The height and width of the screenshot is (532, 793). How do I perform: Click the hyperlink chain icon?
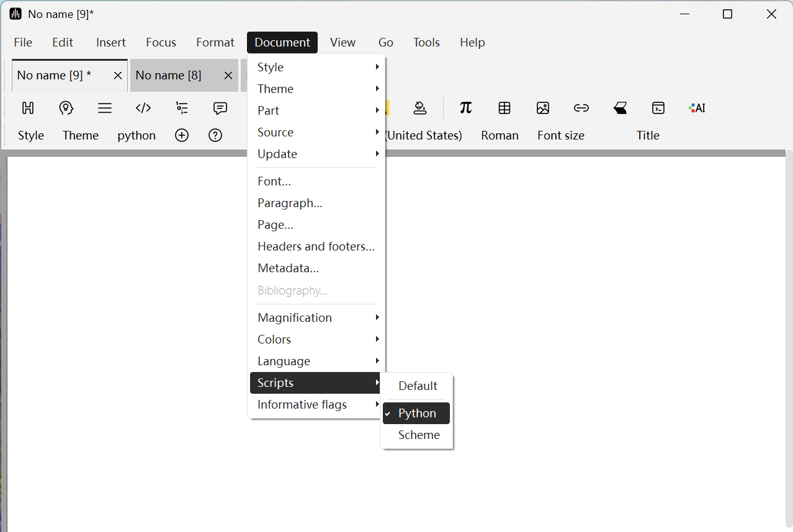pos(581,108)
